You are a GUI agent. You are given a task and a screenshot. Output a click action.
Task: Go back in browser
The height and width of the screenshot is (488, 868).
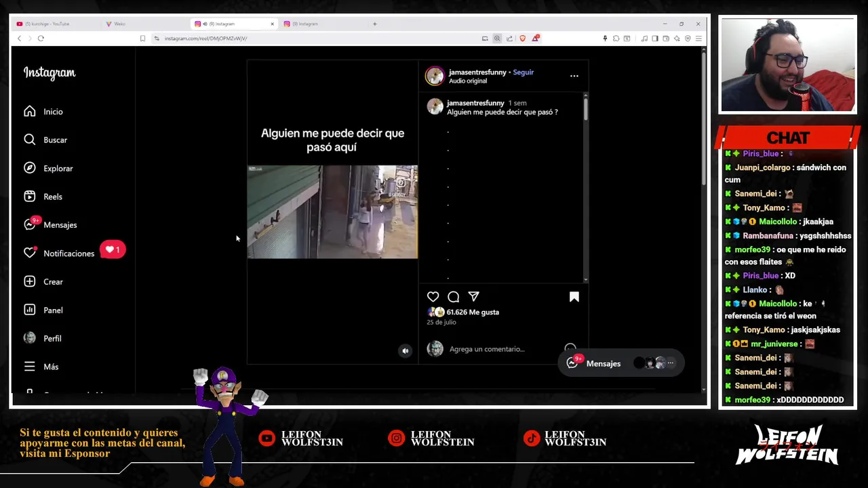[19, 38]
